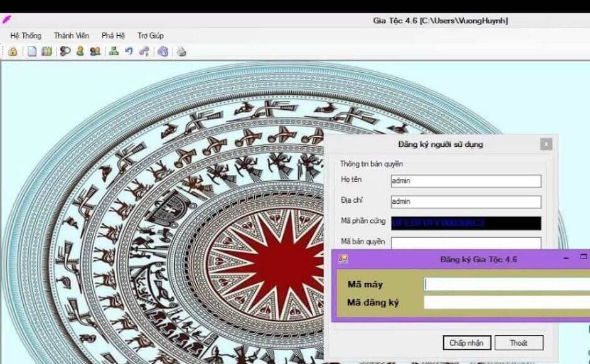This screenshot has width=590, height=364.
Task: Click the purple help icon in toolbar
Action: 163,51
